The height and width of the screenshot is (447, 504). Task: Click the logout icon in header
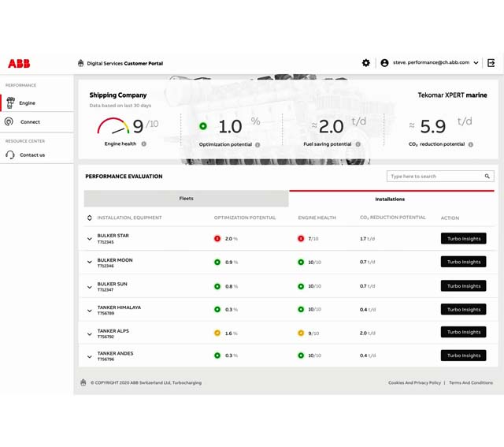[491, 63]
